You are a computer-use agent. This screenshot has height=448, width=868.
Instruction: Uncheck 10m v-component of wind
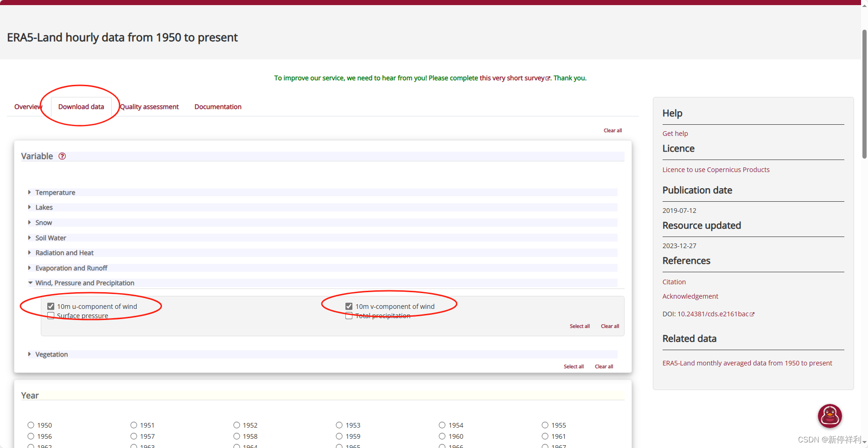point(349,307)
